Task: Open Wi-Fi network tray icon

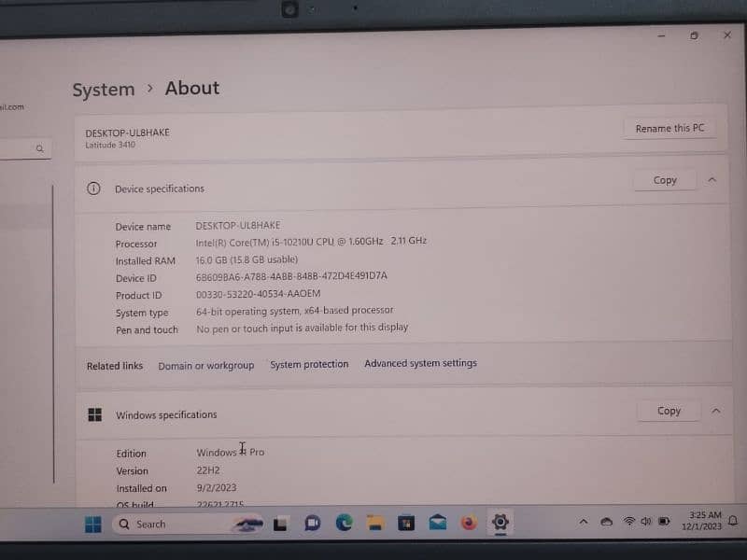Action: tap(628, 522)
